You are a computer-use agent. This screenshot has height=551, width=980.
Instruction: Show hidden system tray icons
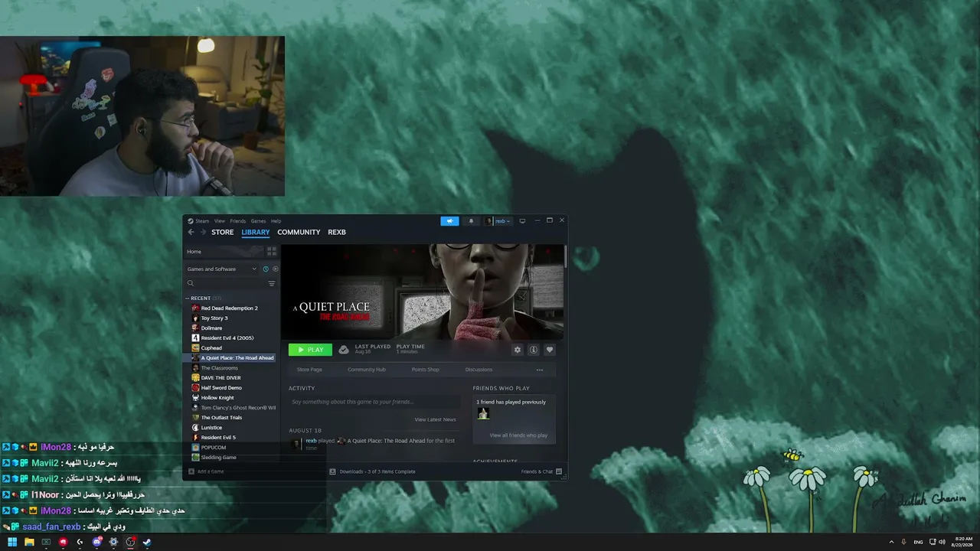pyautogui.click(x=891, y=542)
